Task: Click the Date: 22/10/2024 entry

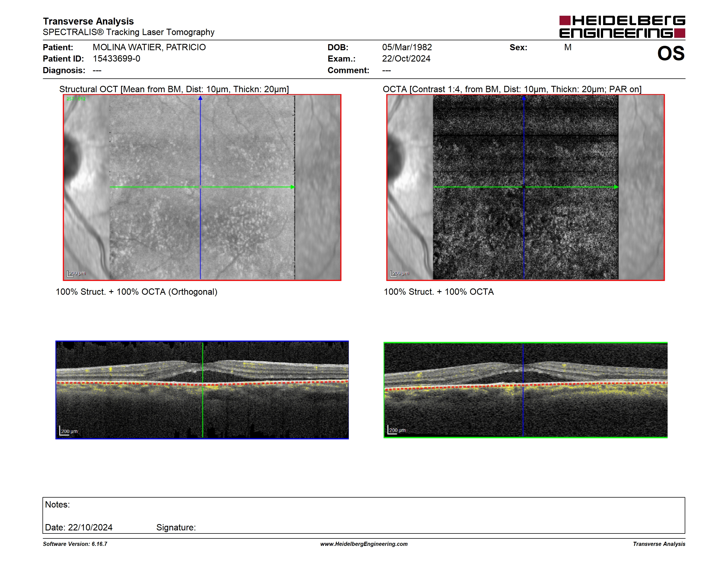Action: coord(79,527)
